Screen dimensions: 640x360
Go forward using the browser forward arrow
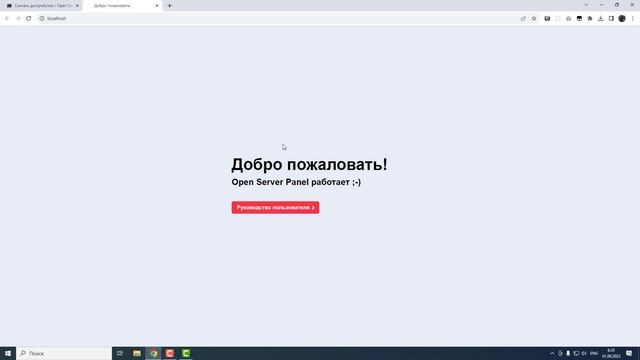[18, 18]
